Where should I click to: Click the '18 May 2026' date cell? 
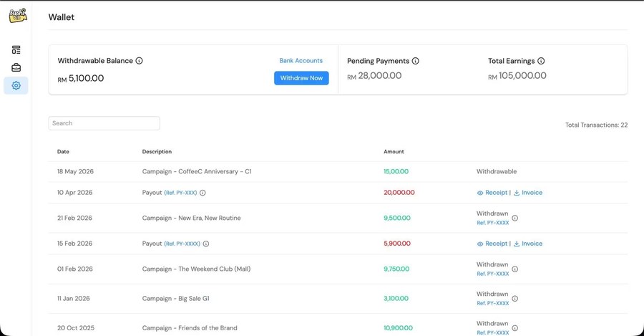click(75, 171)
